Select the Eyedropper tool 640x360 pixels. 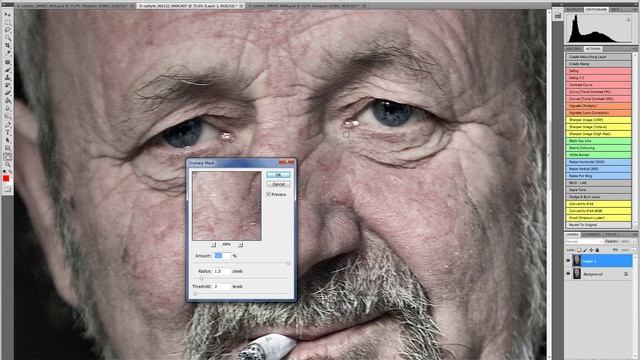[7, 53]
